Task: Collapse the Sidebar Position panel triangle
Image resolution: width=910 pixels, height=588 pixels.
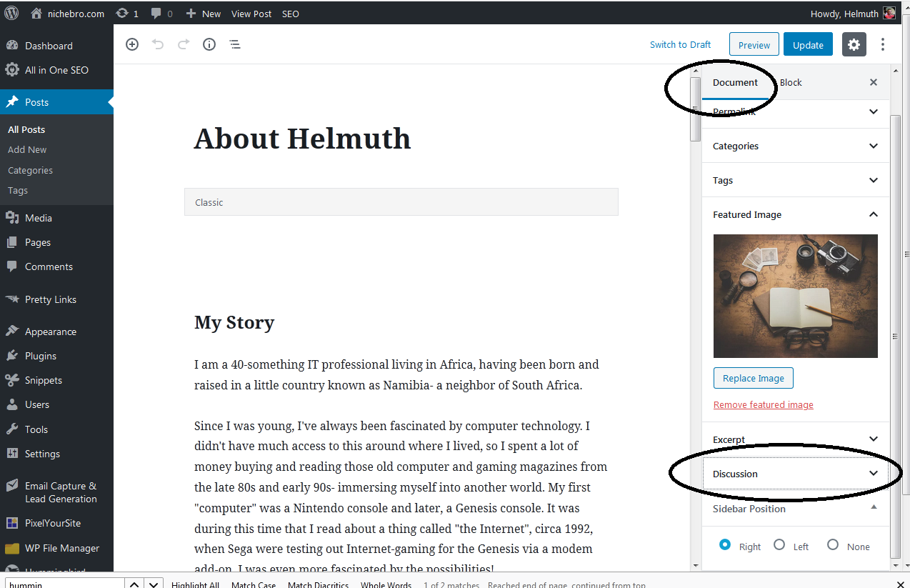Action: (874, 507)
